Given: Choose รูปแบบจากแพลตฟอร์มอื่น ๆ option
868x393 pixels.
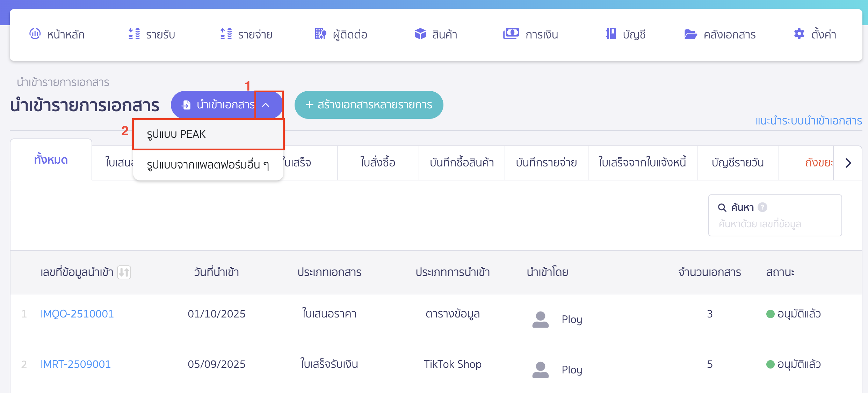Looking at the screenshot, I should (208, 166).
